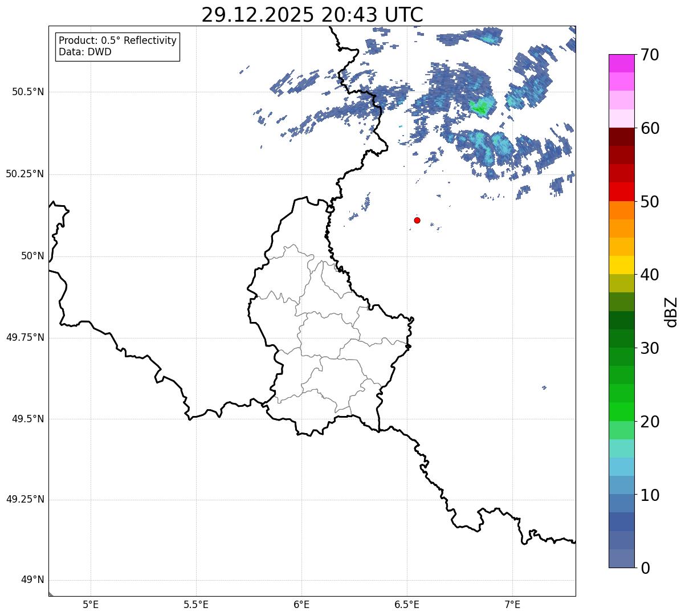The width and height of the screenshot is (685, 616).
Task: Click the colorbar tick label 70
Action: click(x=651, y=55)
